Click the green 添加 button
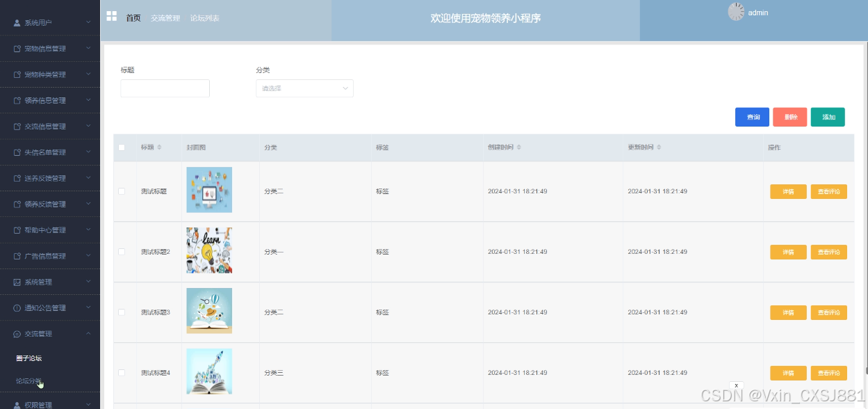Viewport: 868px width, 409px height. pyautogui.click(x=828, y=117)
